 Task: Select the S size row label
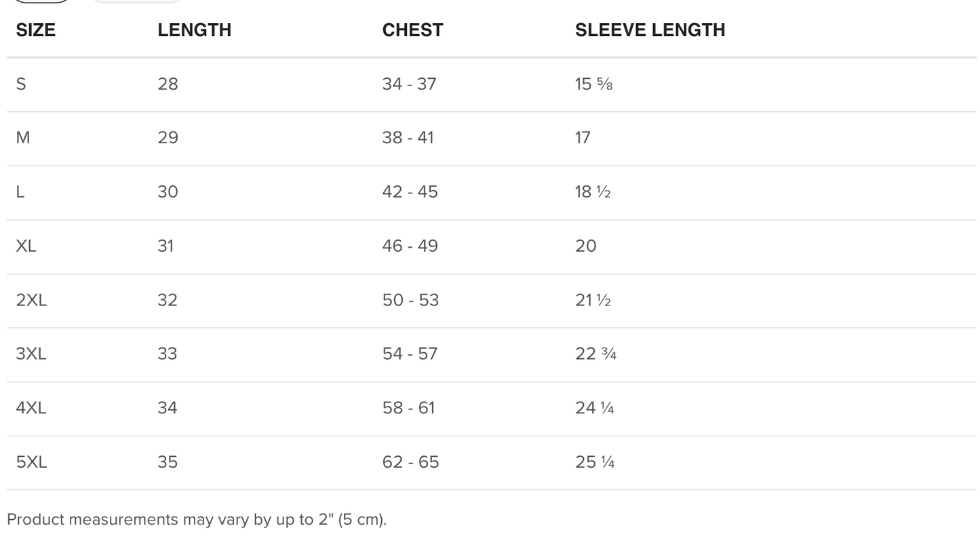21,84
